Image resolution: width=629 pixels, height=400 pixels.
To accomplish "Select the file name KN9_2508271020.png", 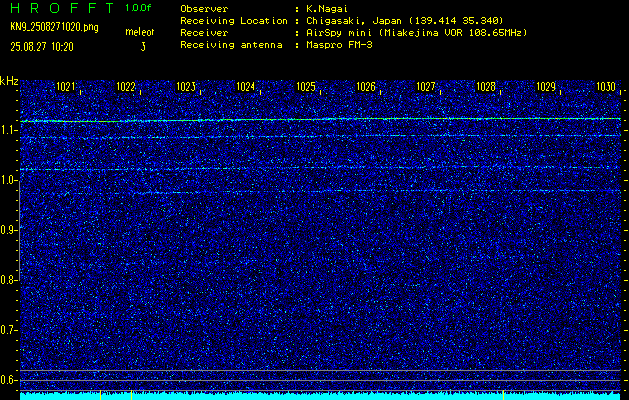I will [x=54, y=27].
